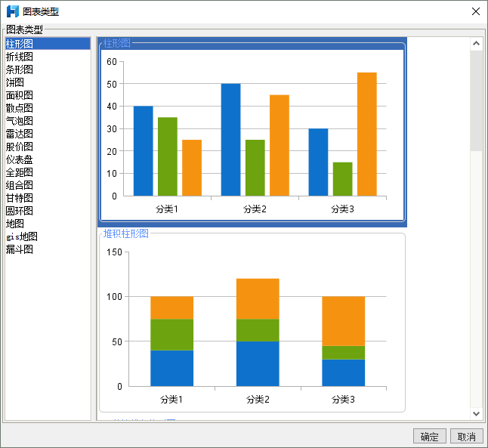Close the 图表类型 dialog window

(476, 11)
